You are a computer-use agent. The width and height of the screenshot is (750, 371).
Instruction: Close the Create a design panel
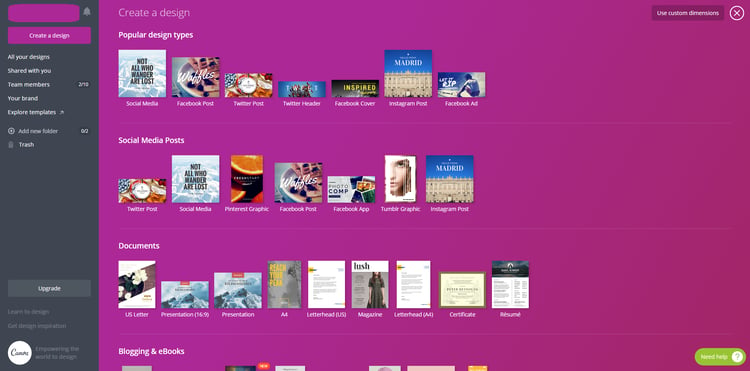[737, 13]
